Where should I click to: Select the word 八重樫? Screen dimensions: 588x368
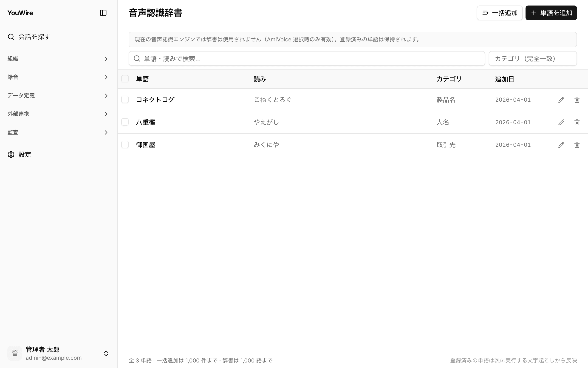coord(146,122)
